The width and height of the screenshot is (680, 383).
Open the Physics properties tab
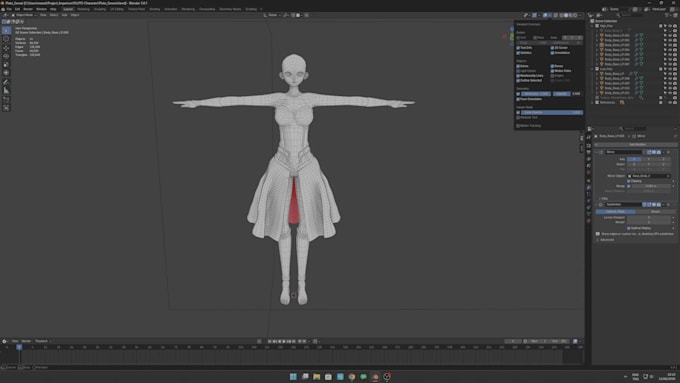(x=588, y=201)
